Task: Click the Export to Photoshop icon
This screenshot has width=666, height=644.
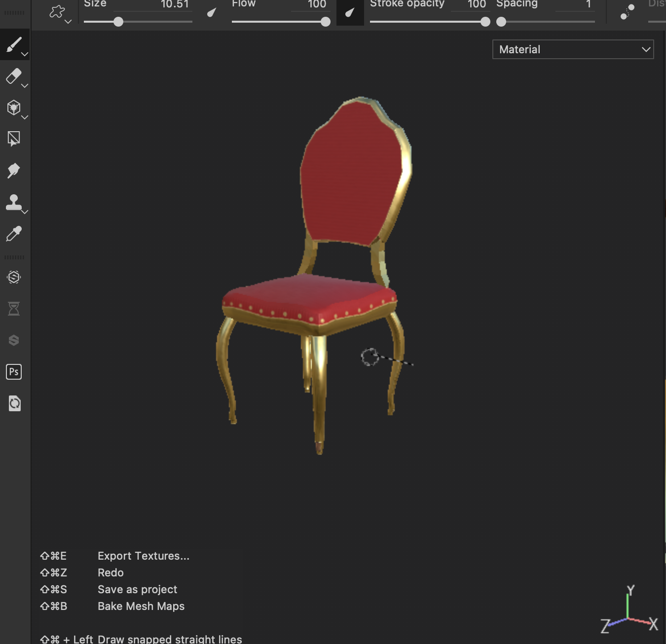Action: pos(14,372)
